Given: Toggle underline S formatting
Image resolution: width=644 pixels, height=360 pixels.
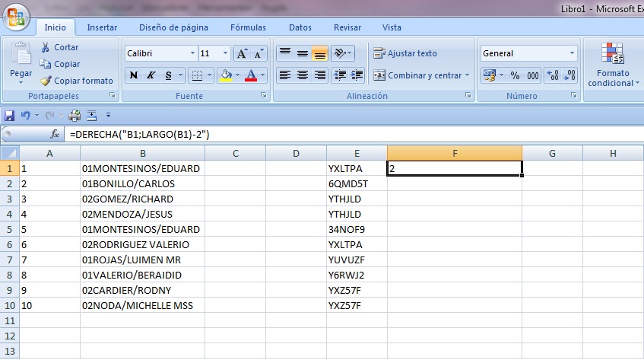Looking at the screenshot, I should click(168, 75).
